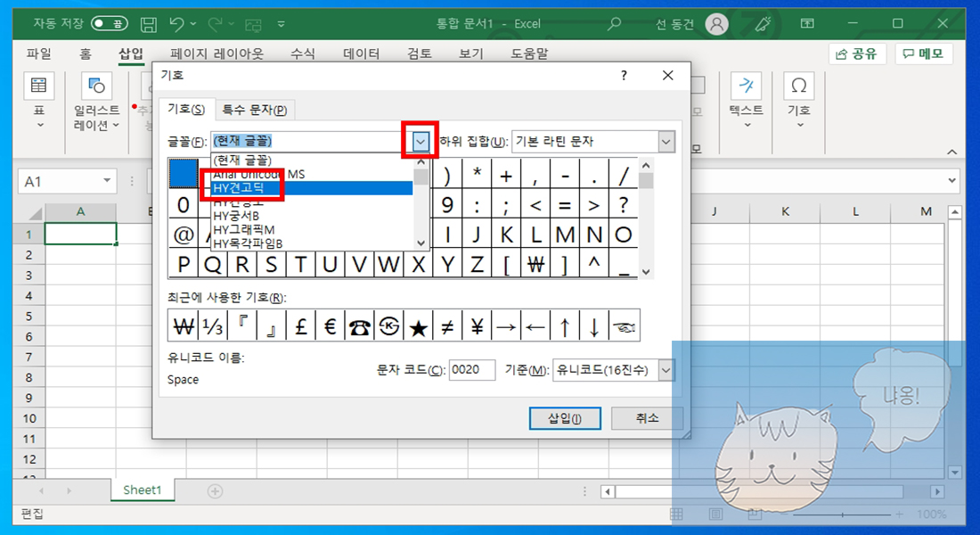Click the pen drawing mode icon

click(763, 24)
